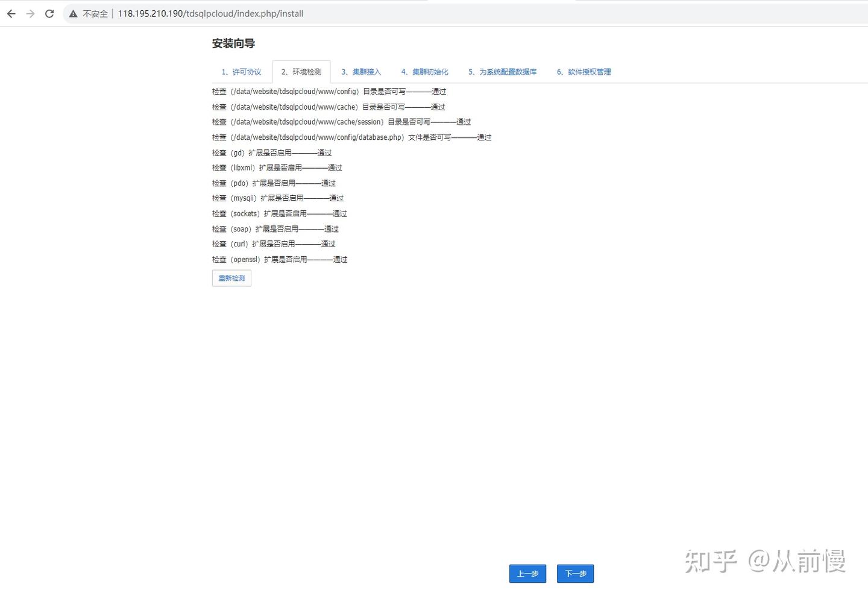Image resolution: width=868 pixels, height=596 pixels.
Task: Click the 不安全 security warning icon
Action: click(x=73, y=13)
